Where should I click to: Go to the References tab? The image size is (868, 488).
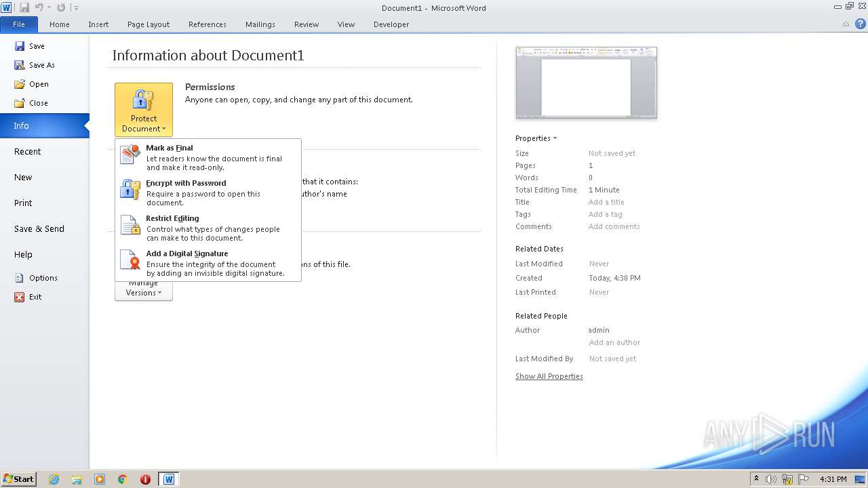(x=208, y=24)
